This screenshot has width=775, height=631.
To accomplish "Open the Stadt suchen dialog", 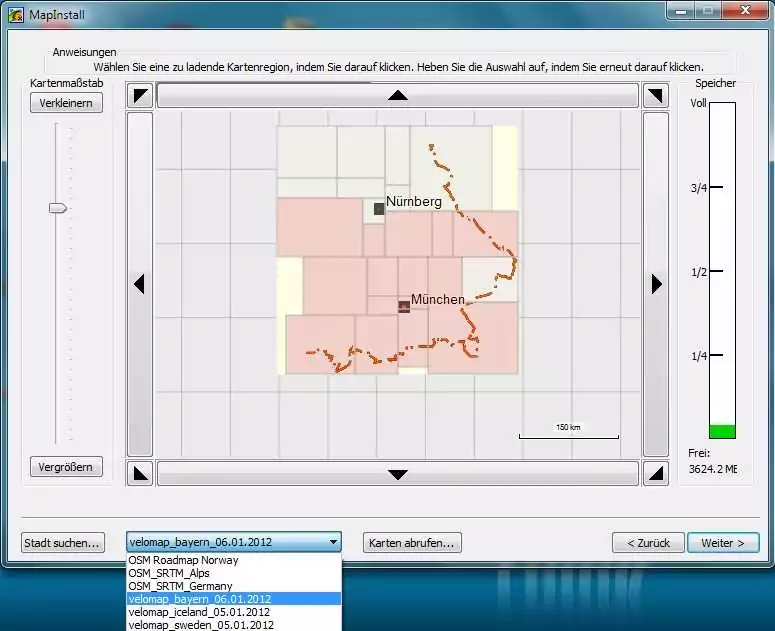I will [63, 543].
